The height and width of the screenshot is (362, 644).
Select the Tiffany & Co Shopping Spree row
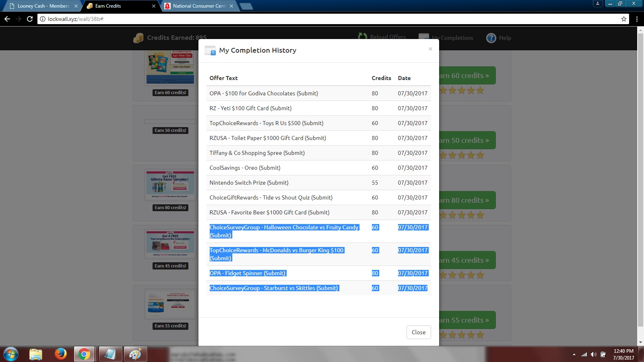tap(319, 153)
